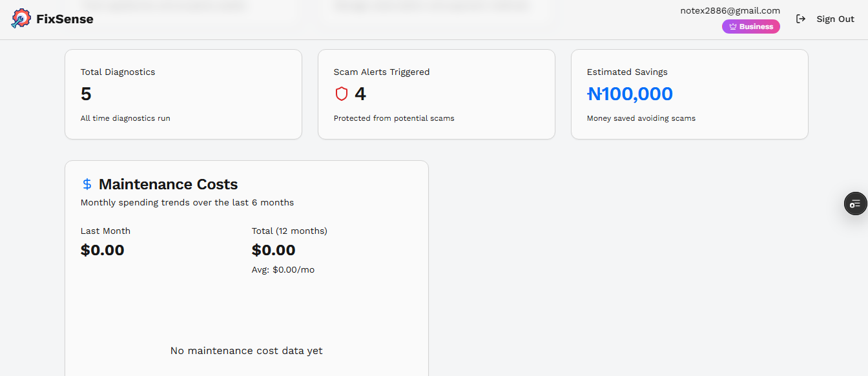Click the crown icon in Business badge
This screenshot has height=376, width=868.
click(733, 26)
